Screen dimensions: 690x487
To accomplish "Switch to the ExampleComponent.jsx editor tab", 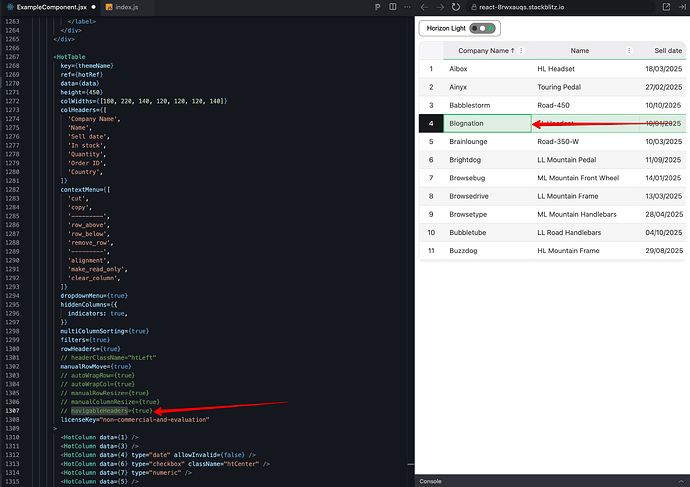I will [50, 7].
